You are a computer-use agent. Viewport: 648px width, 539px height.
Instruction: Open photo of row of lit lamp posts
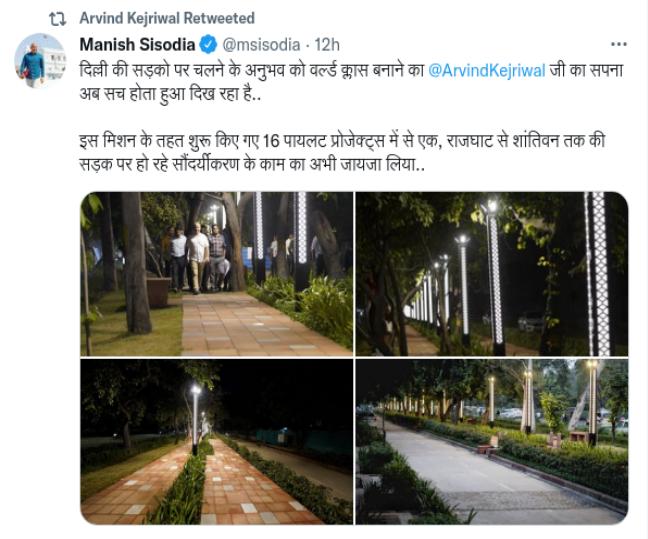[492, 274]
